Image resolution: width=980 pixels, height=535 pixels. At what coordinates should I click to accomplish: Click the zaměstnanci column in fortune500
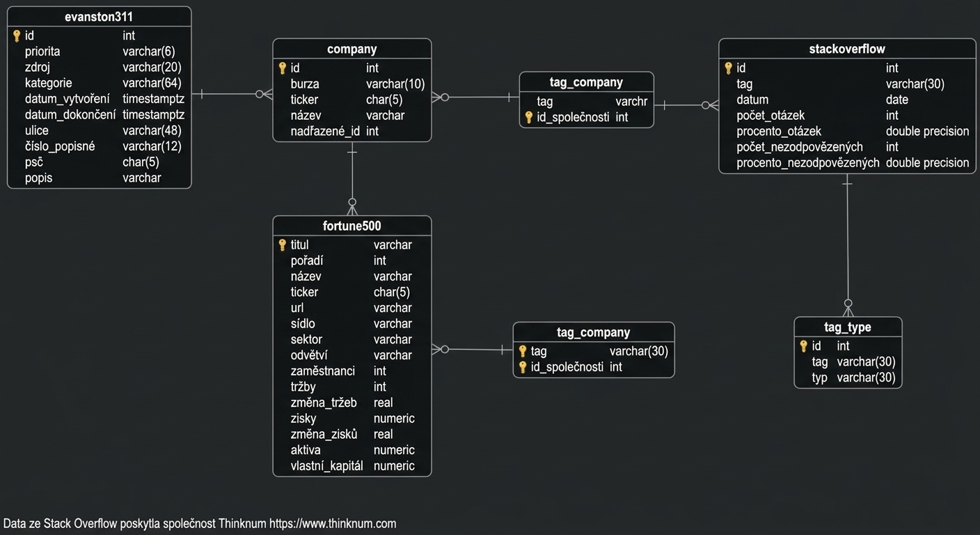coord(323,371)
